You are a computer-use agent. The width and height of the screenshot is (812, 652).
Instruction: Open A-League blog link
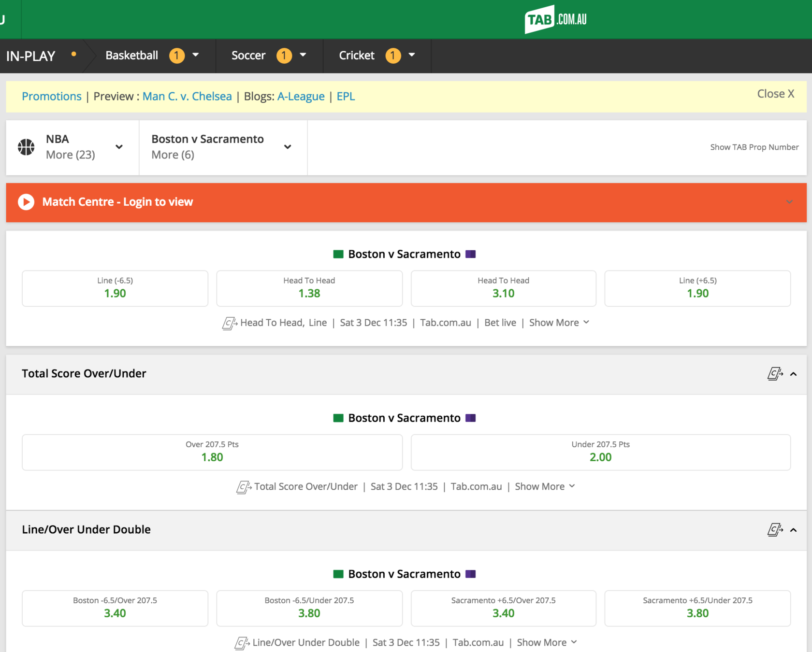tap(301, 96)
